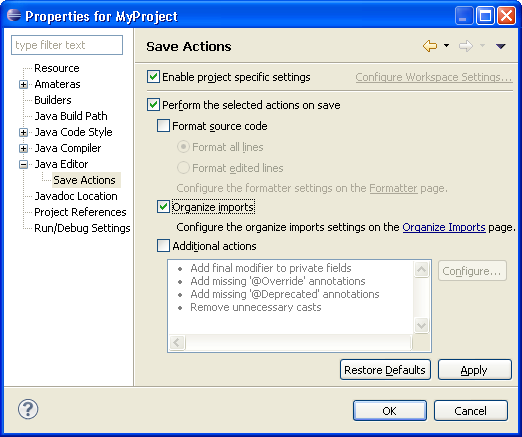The image size is (522, 437).
Task: Select Resource in the properties tree
Action: coord(57,68)
